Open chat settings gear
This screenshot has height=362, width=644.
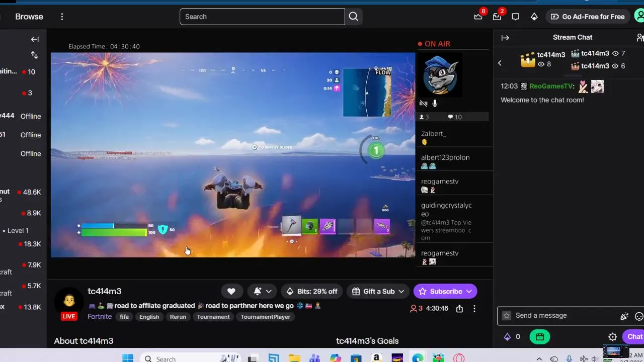click(x=612, y=337)
